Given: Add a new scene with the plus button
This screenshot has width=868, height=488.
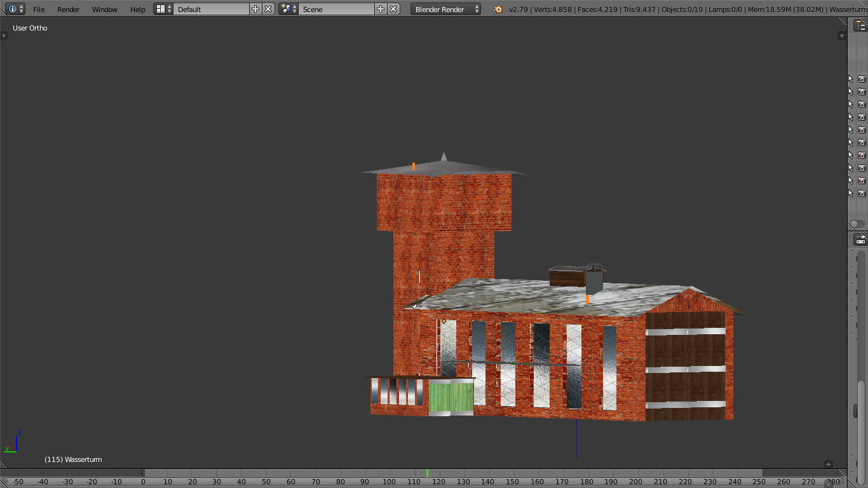Looking at the screenshot, I should (381, 9).
